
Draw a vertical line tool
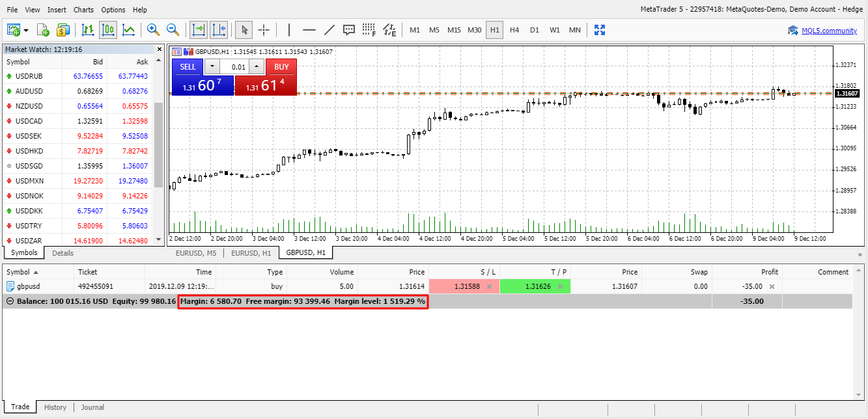(x=288, y=30)
